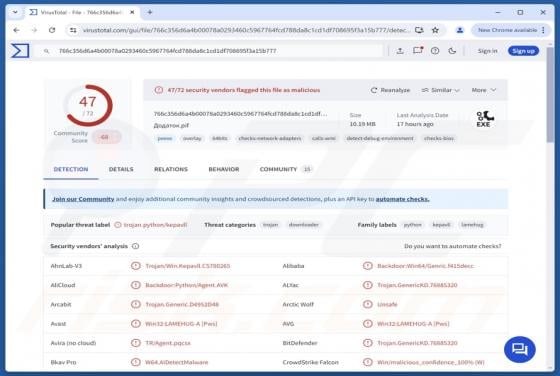Screen dimensions: 560x376
Task: Click the checks-network-adapters tag
Action: (270, 138)
